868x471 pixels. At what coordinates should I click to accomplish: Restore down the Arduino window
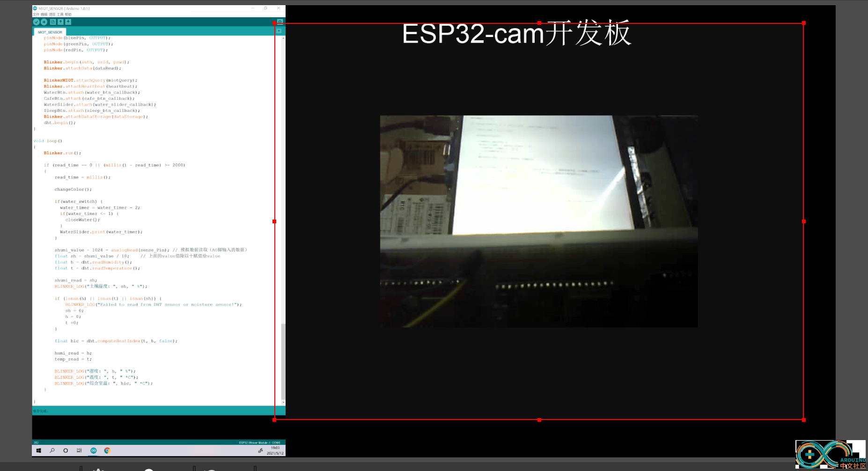click(x=265, y=8)
